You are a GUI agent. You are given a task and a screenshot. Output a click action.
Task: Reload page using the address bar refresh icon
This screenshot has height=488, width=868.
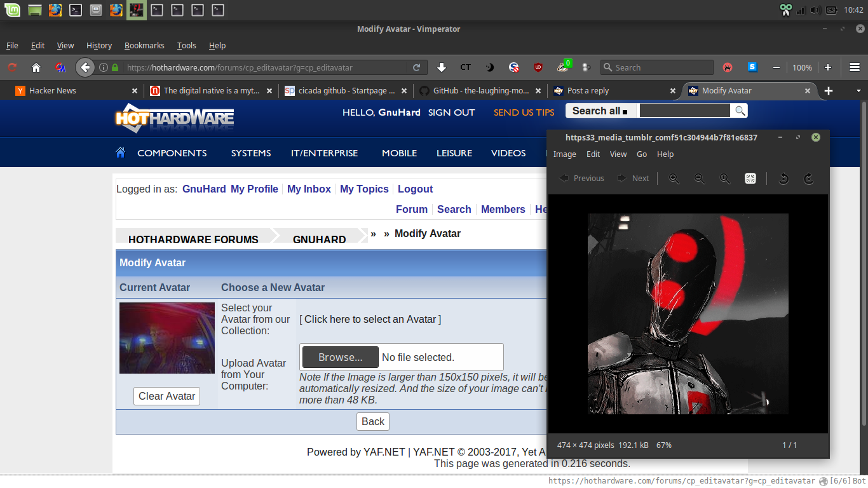(417, 67)
